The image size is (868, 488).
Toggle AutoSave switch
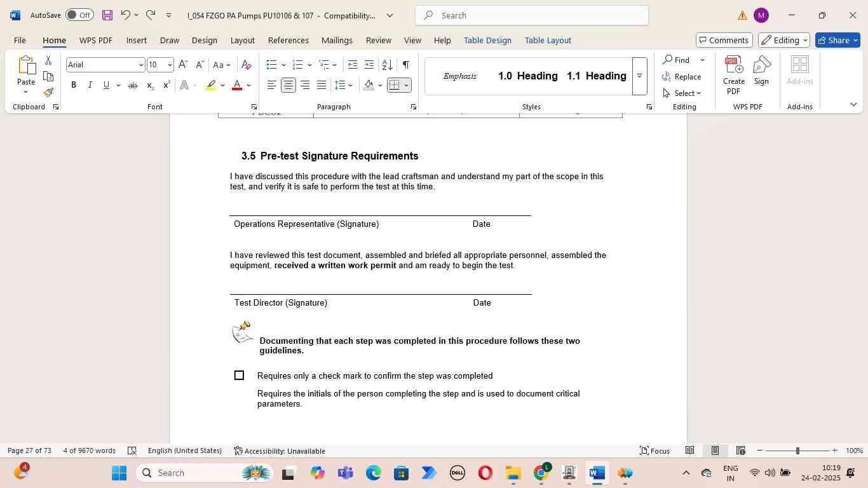[79, 15]
